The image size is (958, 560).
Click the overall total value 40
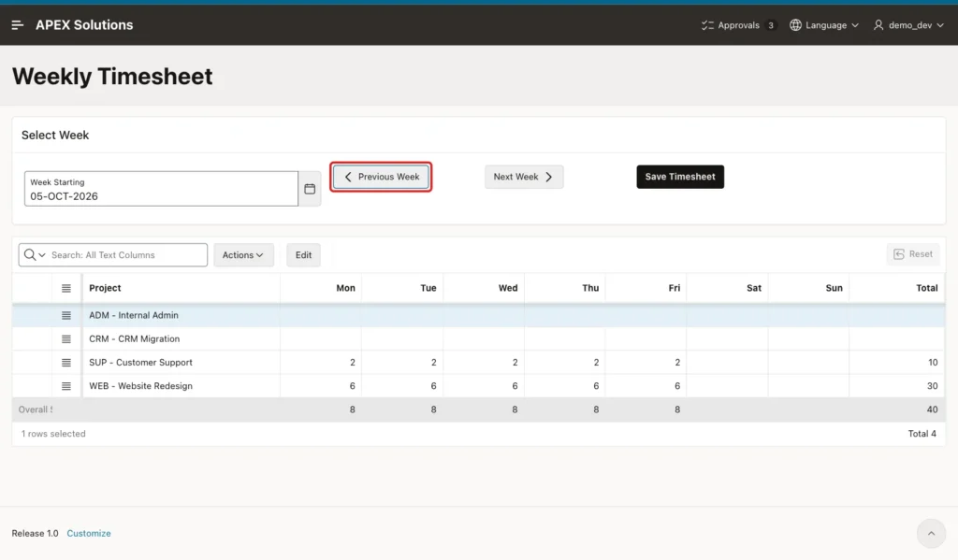click(x=932, y=409)
